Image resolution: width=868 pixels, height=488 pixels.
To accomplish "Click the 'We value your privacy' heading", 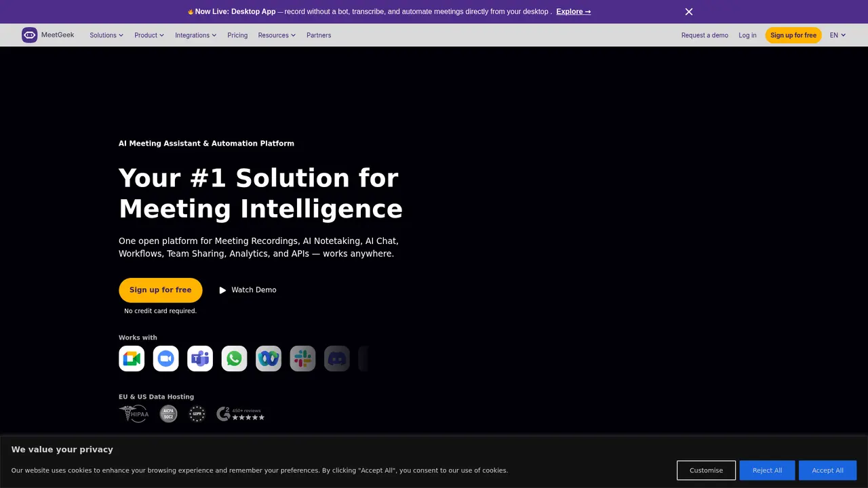I will tap(62, 449).
